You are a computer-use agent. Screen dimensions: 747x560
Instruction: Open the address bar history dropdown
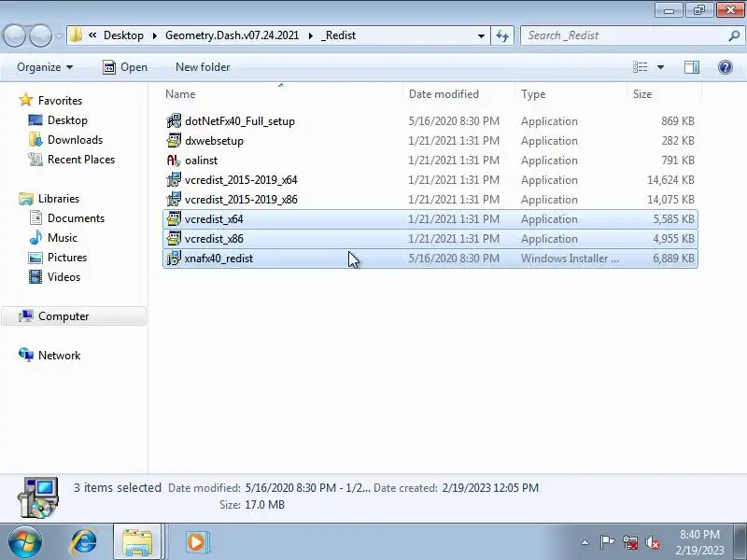point(481,35)
